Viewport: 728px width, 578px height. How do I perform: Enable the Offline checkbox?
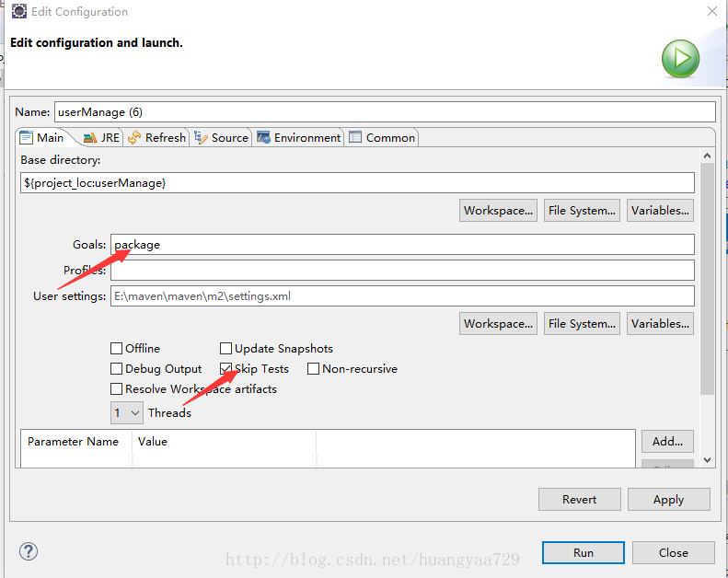point(117,348)
